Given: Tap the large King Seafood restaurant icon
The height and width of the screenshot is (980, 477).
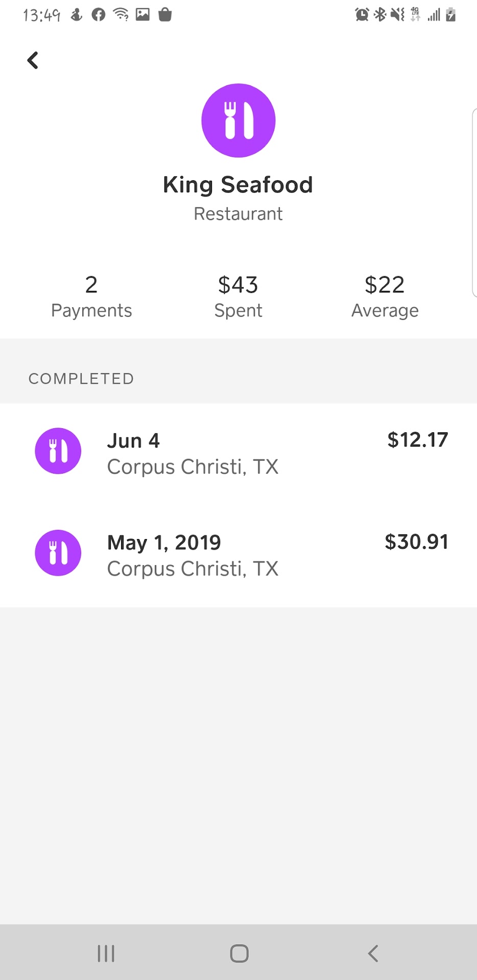Looking at the screenshot, I should pos(238,120).
